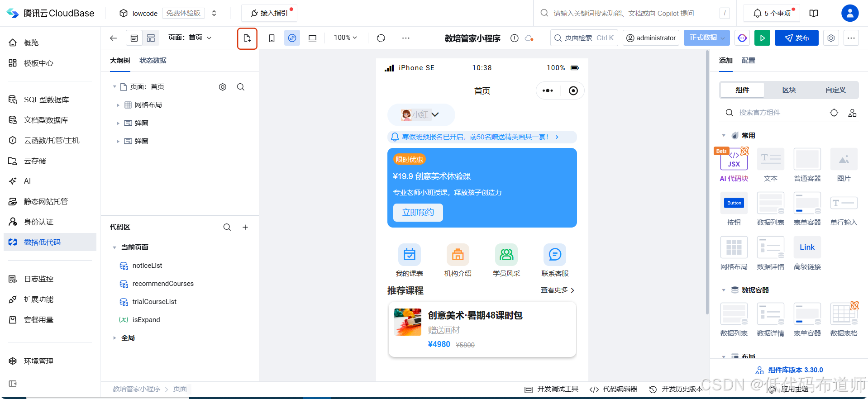Open the 5 个事项 notifications button
The height and width of the screenshot is (399, 868).
point(772,13)
